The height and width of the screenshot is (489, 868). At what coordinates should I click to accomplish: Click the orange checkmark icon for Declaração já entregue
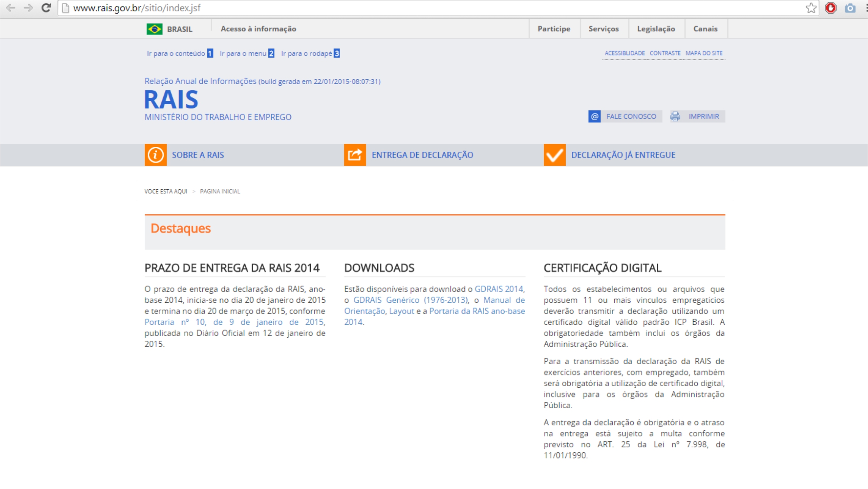pyautogui.click(x=555, y=155)
